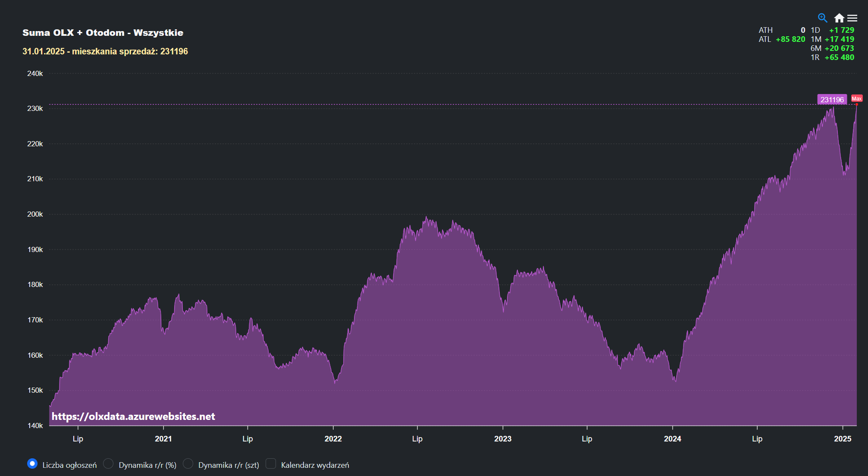The width and height of the screenshot is (868, 476).
Task: Select the Dynamika r/r (%) radio button
Action: pyautogui.click(x=109, y=464)
